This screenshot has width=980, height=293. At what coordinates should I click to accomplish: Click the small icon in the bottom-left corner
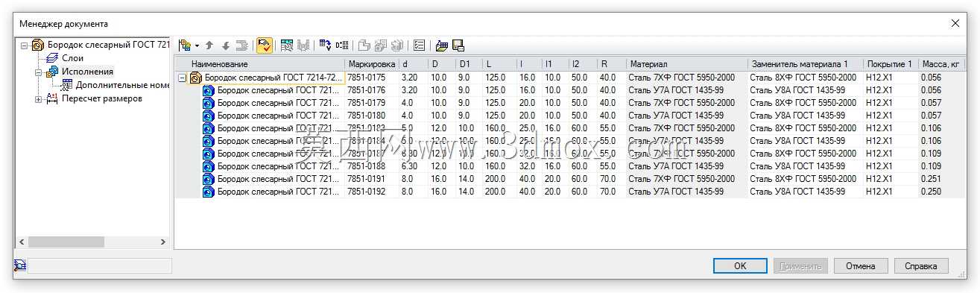(x=20, y=265)
